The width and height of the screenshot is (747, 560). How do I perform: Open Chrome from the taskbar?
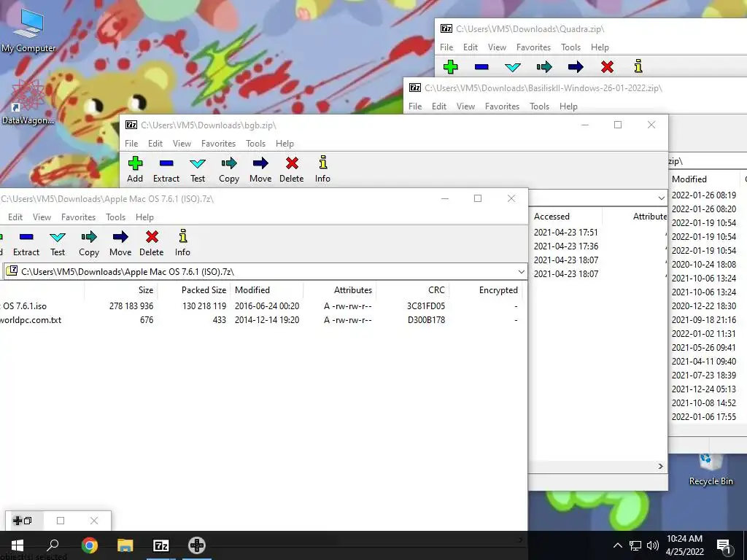click(89, 545)
